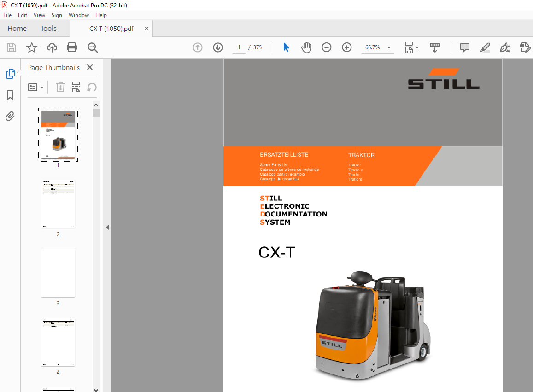The width and height of the screenshot is (533, 392).
Task: Expand fit page options arrow
Action: tap(417, 47)
